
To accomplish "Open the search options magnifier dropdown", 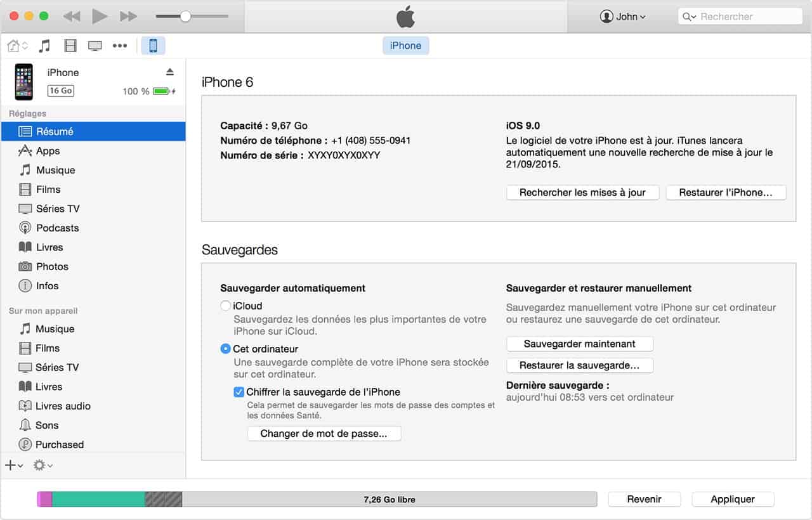I will click(x=689, y=17).
